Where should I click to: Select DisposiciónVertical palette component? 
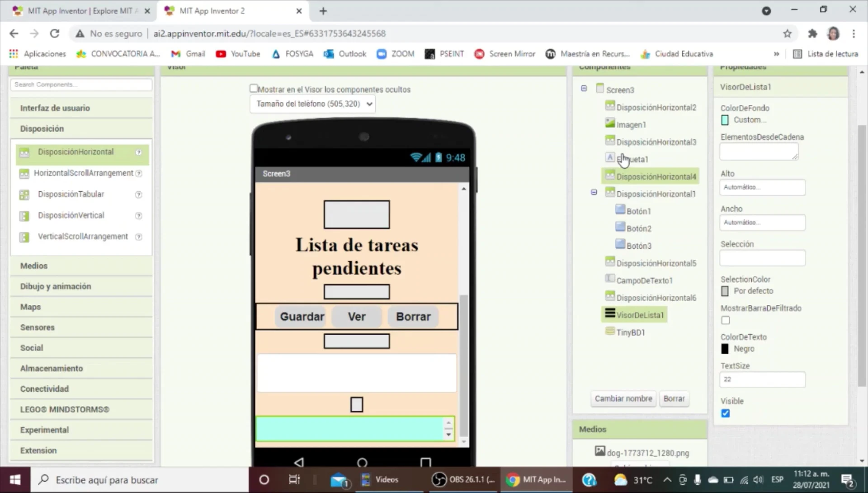pos(71,216)
